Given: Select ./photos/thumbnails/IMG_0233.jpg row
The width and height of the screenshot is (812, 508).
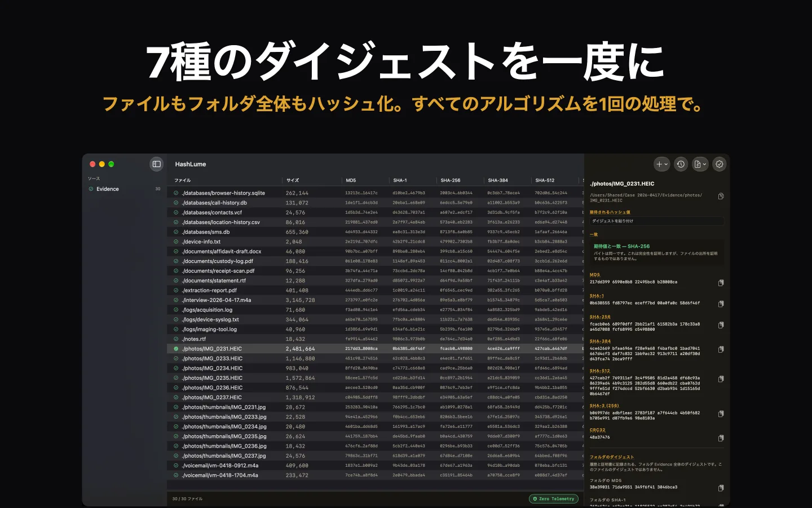Looking at the screenshot, I should pos(375,417).
